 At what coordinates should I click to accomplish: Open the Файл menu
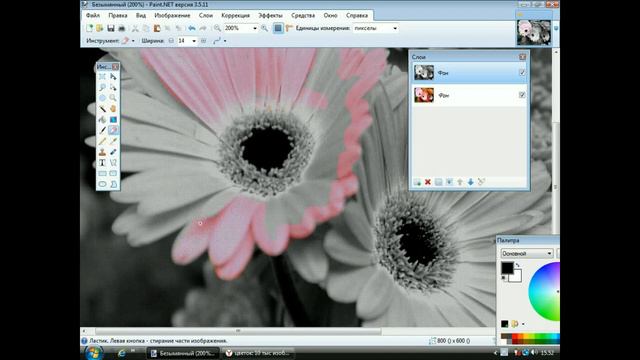click(93, 15)
